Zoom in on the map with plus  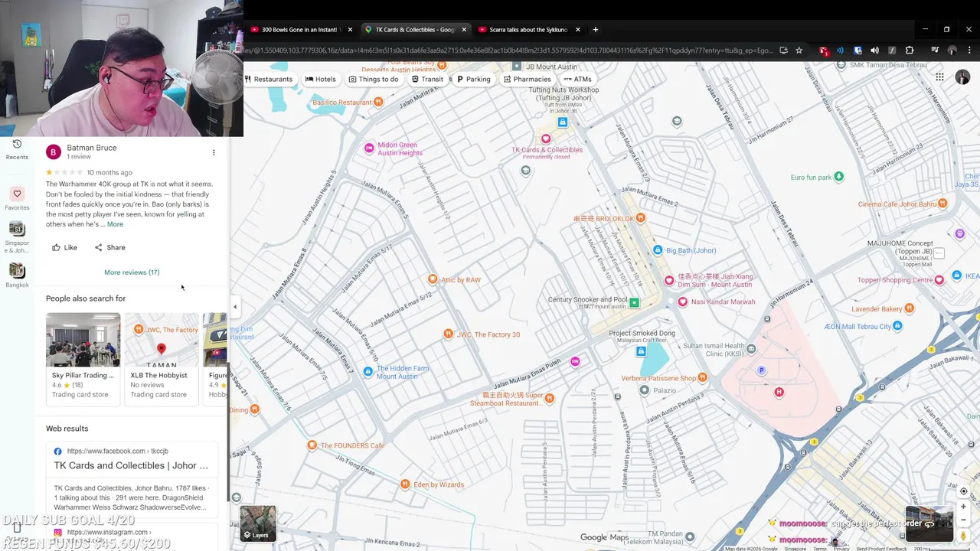pyautogui.click(x=964, y=507)
